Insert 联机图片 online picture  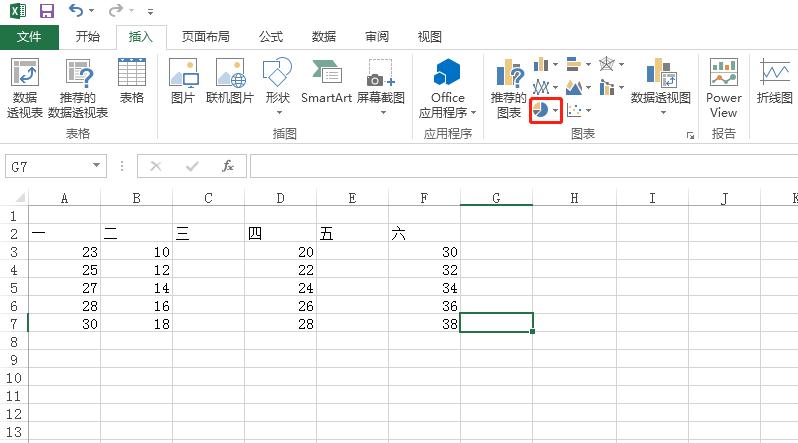pyautogui.click(x=230, y=81)
